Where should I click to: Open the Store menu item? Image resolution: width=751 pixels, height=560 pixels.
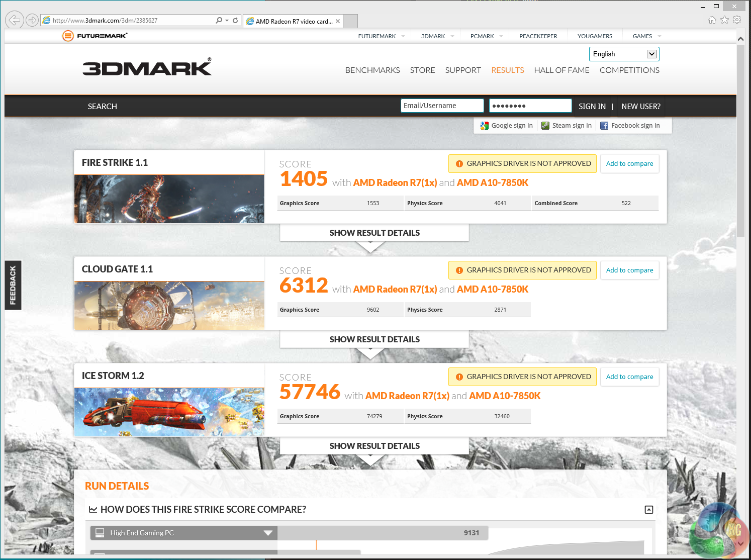(x=422, y=70)
